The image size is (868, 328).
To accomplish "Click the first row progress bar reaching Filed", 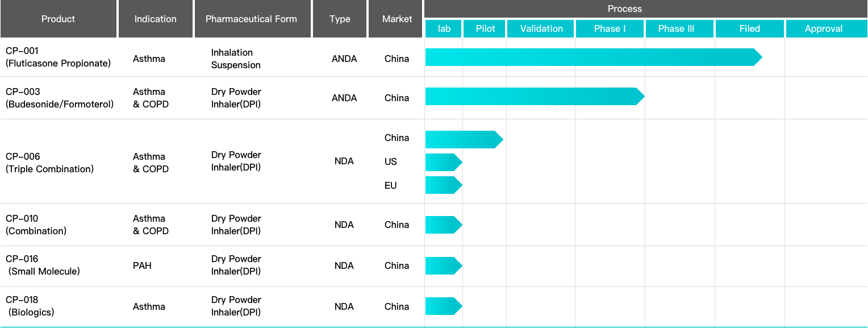I will tap(591, 57).
